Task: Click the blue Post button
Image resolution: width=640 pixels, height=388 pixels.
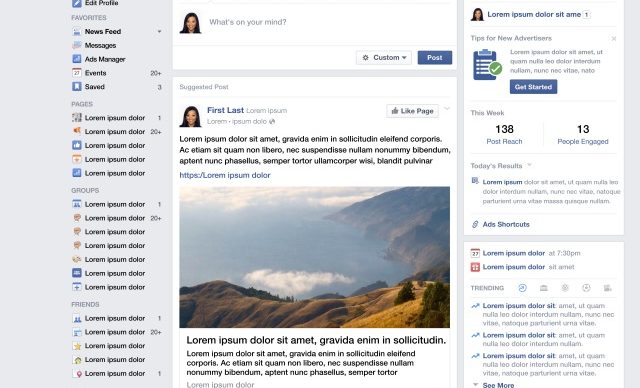Action: pyautogui.click(x=435, y=58)
